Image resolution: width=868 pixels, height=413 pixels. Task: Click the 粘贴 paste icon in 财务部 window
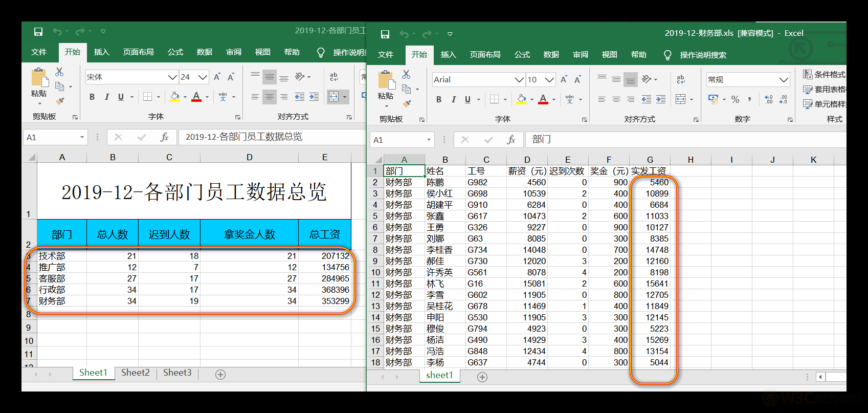(386, 80)
